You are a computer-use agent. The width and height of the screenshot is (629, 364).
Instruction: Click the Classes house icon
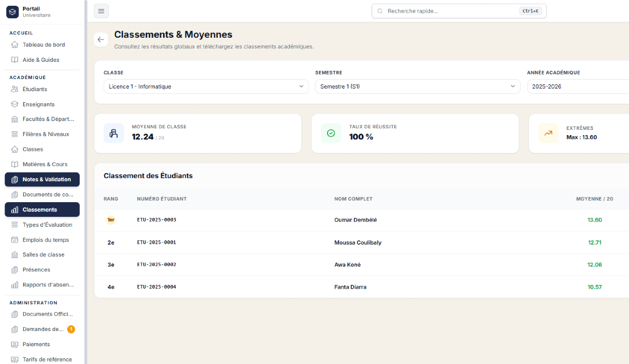point(15,149)
